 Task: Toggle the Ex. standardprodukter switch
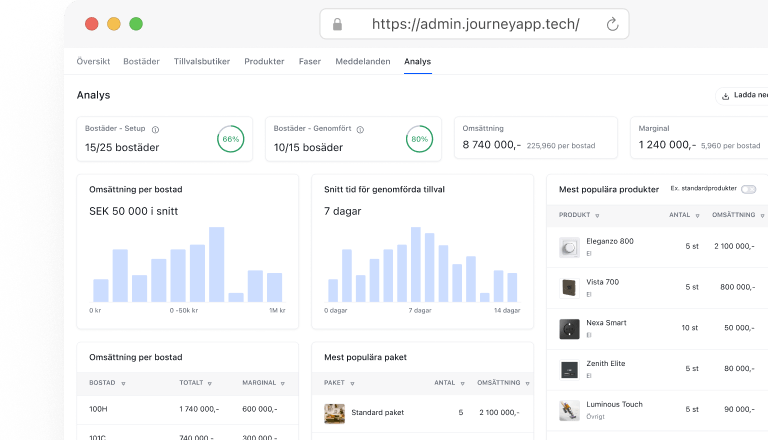(x=748, y=189)
